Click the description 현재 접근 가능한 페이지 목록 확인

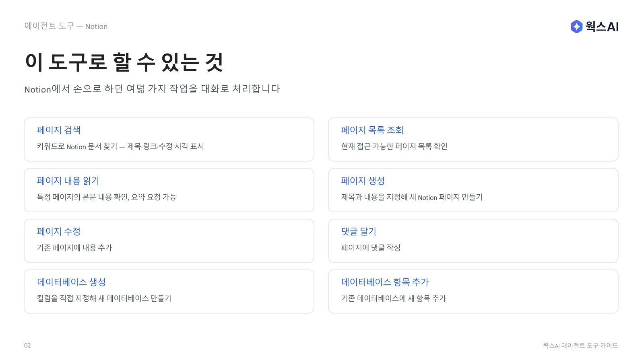point(394,146)
